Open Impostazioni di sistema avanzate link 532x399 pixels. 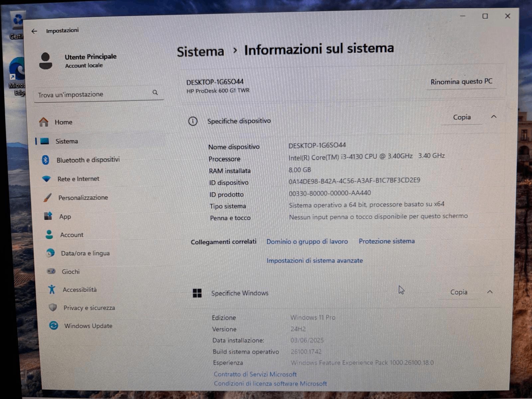315,260
